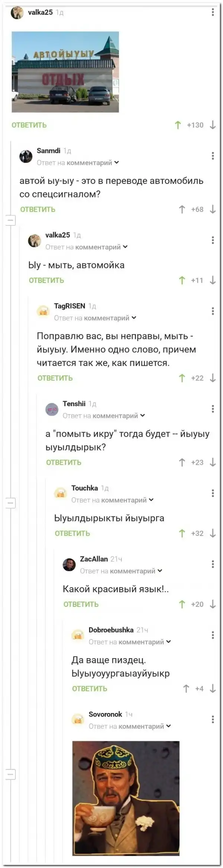
Task: Open three-dot menu on valka25's top post
Action: (x=213, y=12)
